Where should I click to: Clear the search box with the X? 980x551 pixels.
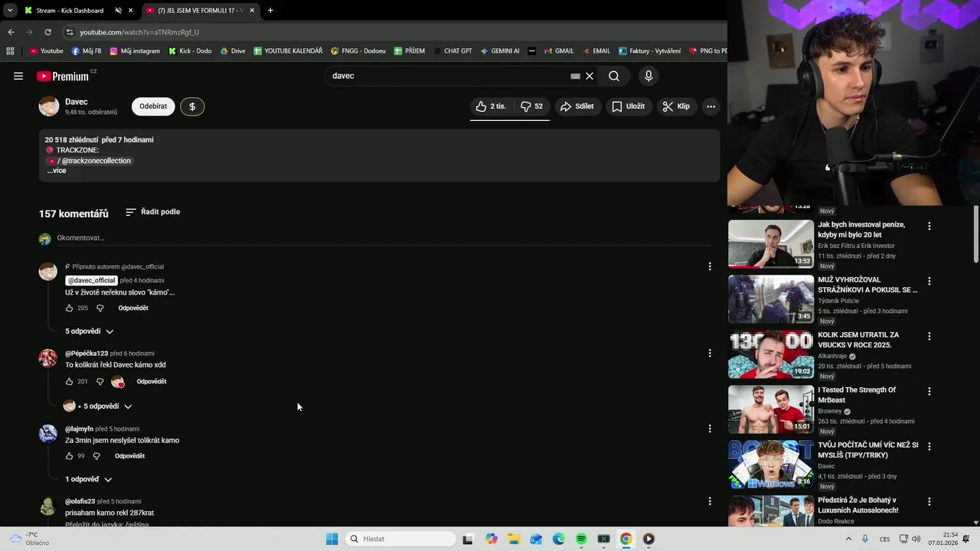point(590,76)
